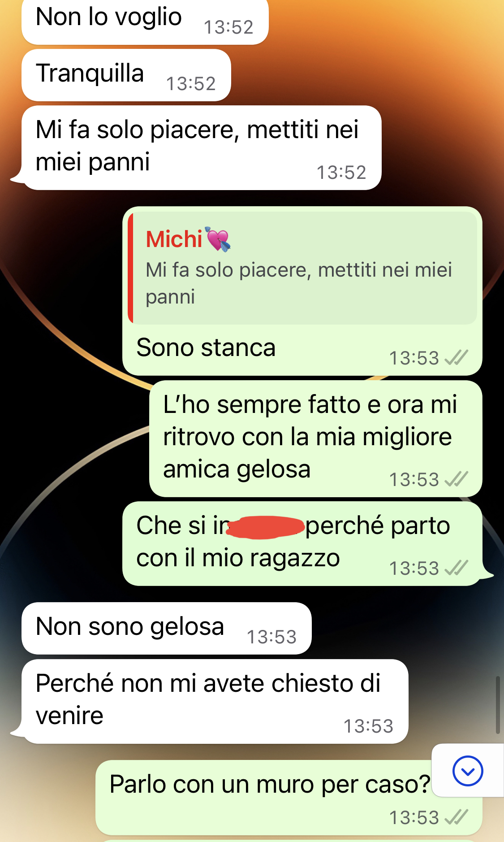Screen dimensions: 504x842
Task: Select the 'Non sono gelosa' bubble
Action: [167, 628]
